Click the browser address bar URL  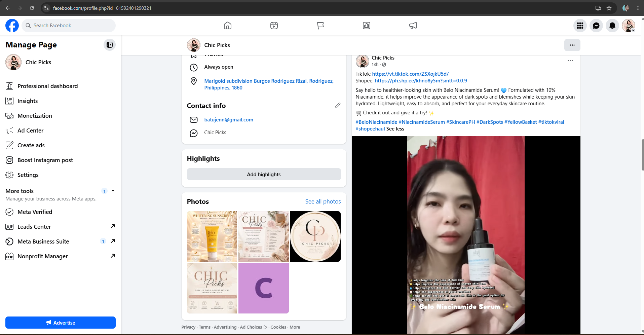pos(102,8)
